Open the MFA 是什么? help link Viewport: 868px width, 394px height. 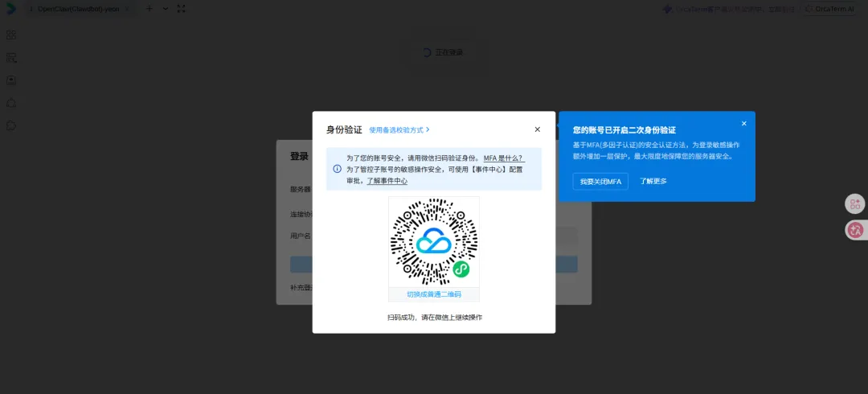tap(504, 158)
